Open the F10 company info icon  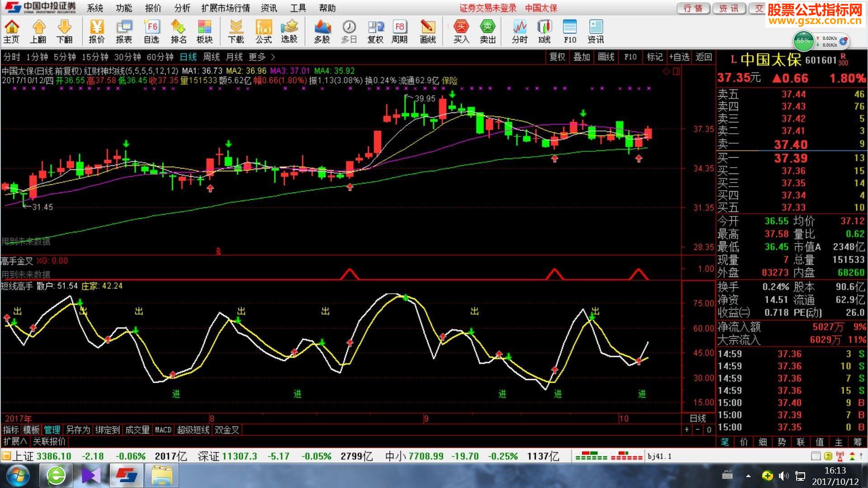click(570, 32)
